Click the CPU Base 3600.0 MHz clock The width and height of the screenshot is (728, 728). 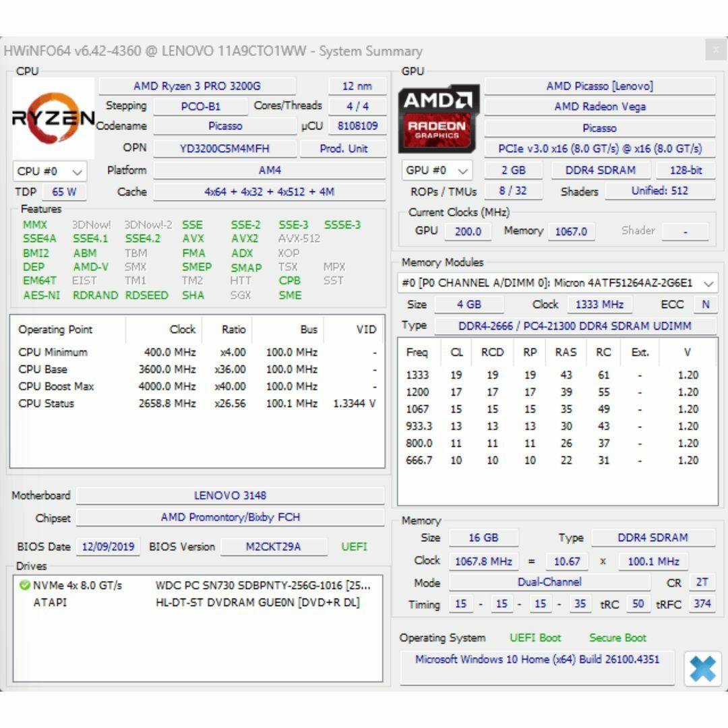pos(167,369)
